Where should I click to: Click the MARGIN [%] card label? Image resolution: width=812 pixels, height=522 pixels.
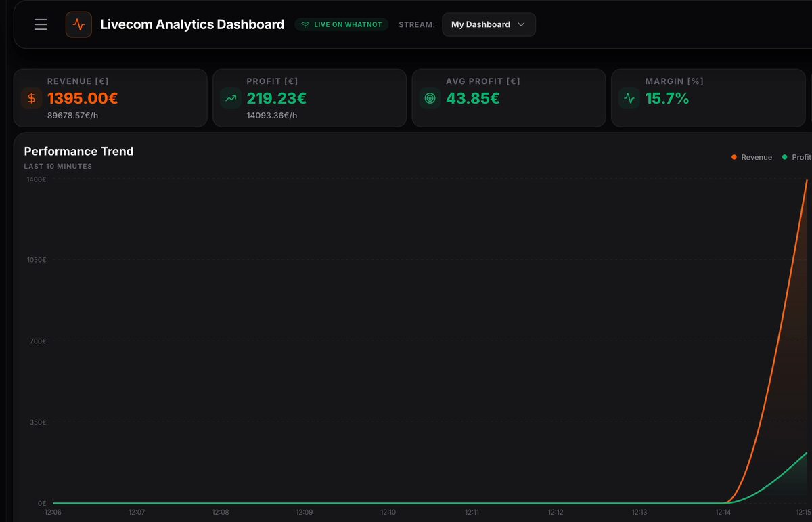click(675, 81)
